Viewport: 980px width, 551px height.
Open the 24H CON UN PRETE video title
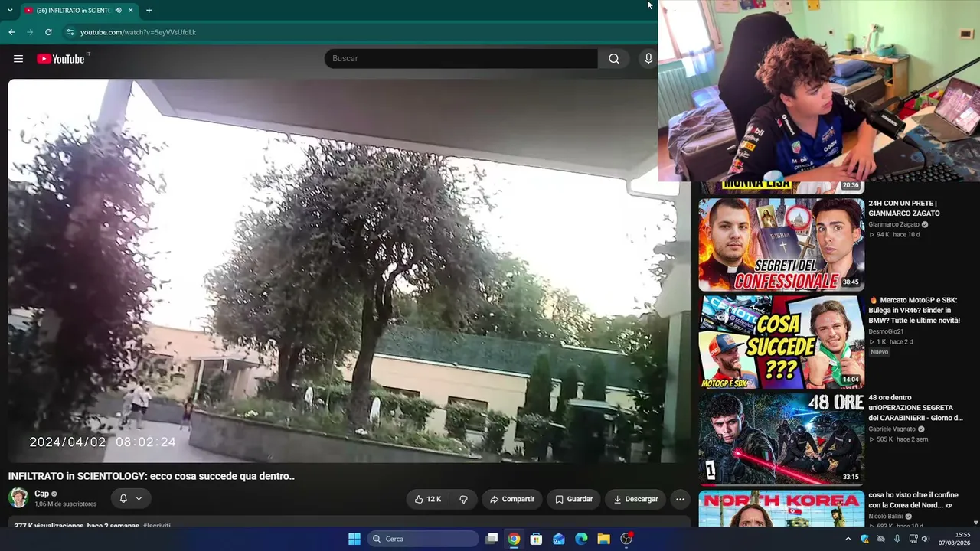904,208
